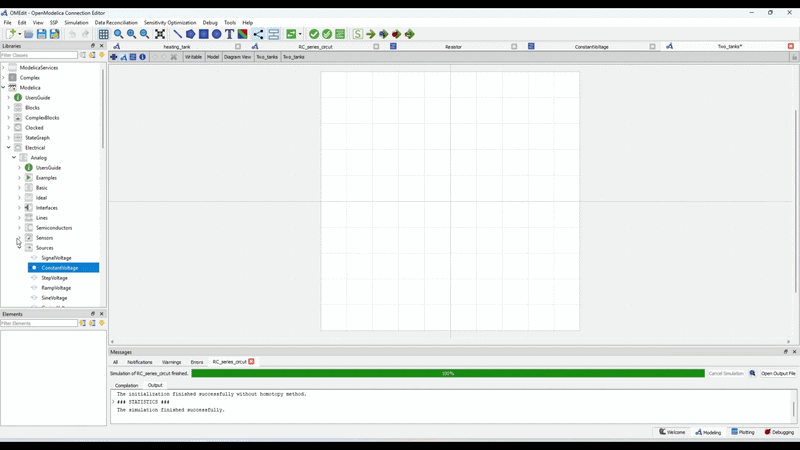800x450 pixels.
Task: Click the Open Model/Library File icon
Action: tap(29, 34)
